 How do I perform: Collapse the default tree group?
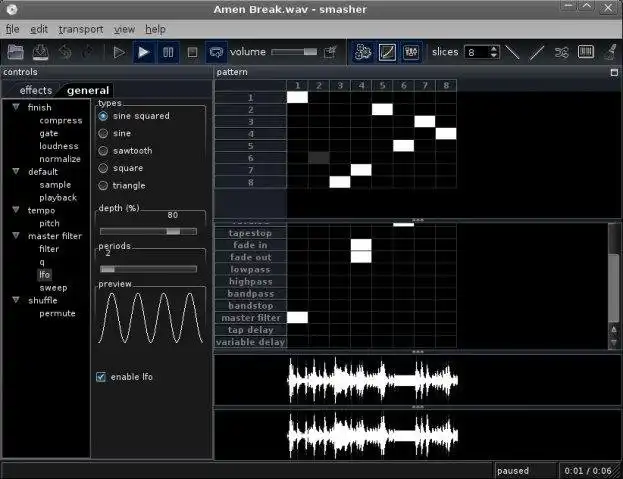[16, 172]
